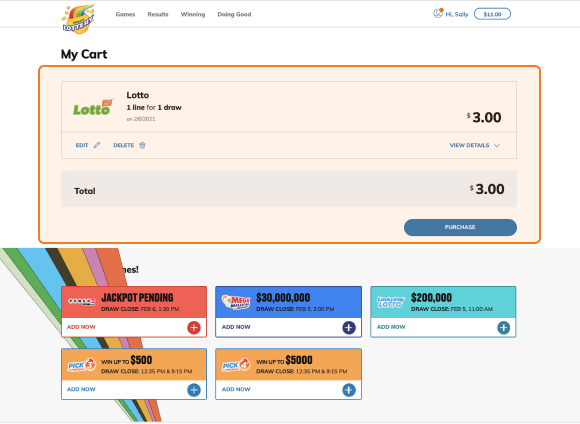Viewport: 580px width, 424px height.
Task: Click the Lotto game logo in cart
Action: pyautogui.click(x=92, y=107)
